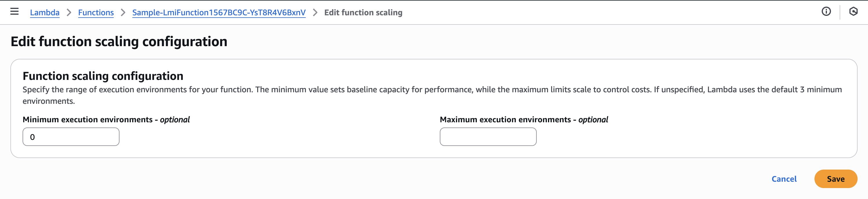868x199 pixels.
Task: Click the Edit function scaling configuration page title
Action: tap(119, 42)
